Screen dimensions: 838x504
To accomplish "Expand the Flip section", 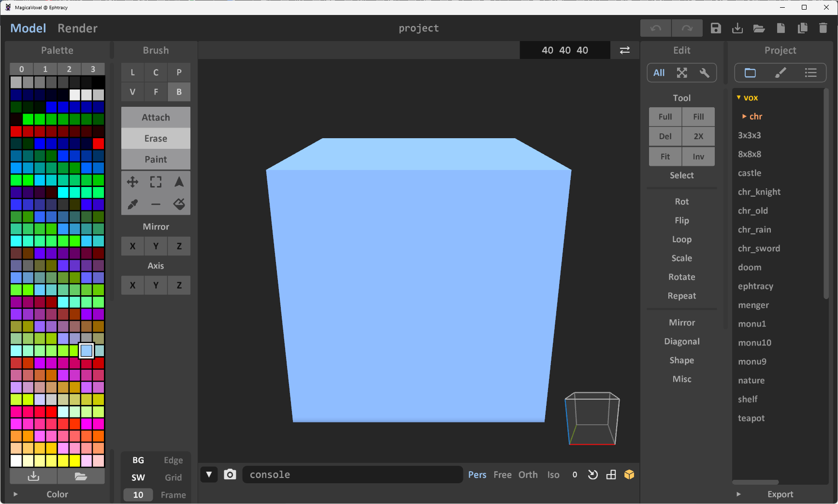I will 681,221.
